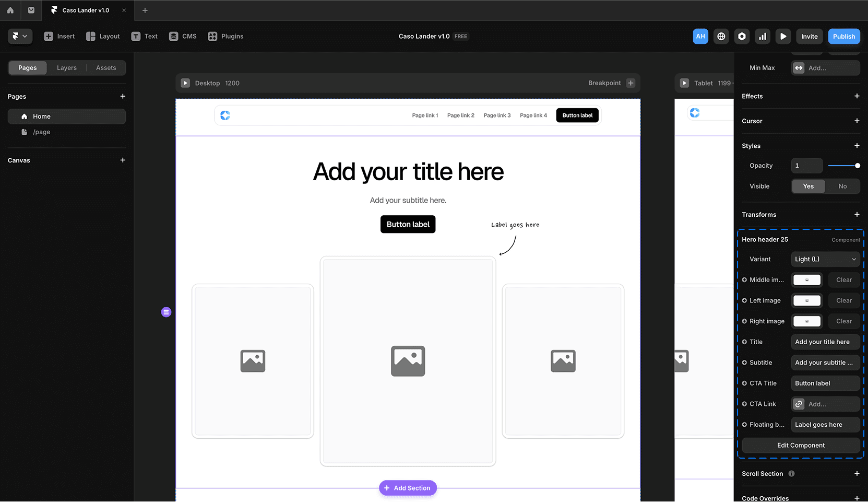
Task: Open the CMS panel
Action: pyautogui.click(x=182, y=36)
